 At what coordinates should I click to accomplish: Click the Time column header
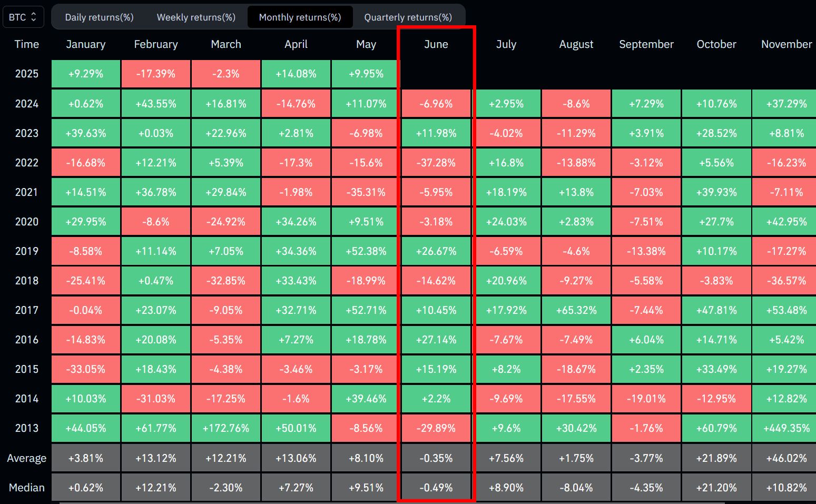pos(26,44)
